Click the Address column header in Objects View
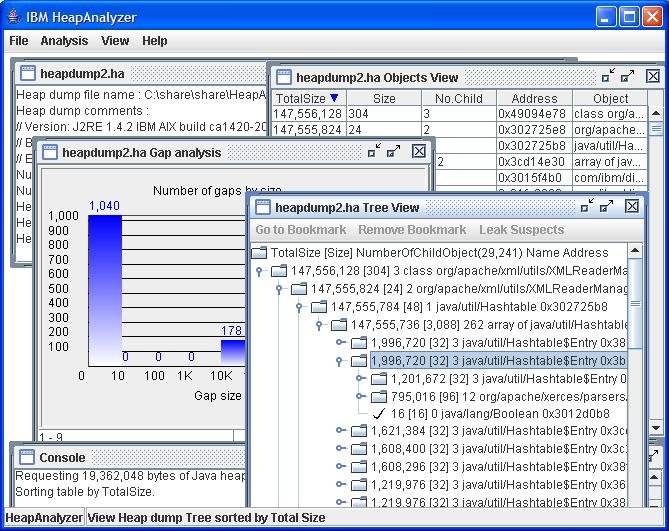This screenshot has height=531, width=669. click(x=534, y=98)
